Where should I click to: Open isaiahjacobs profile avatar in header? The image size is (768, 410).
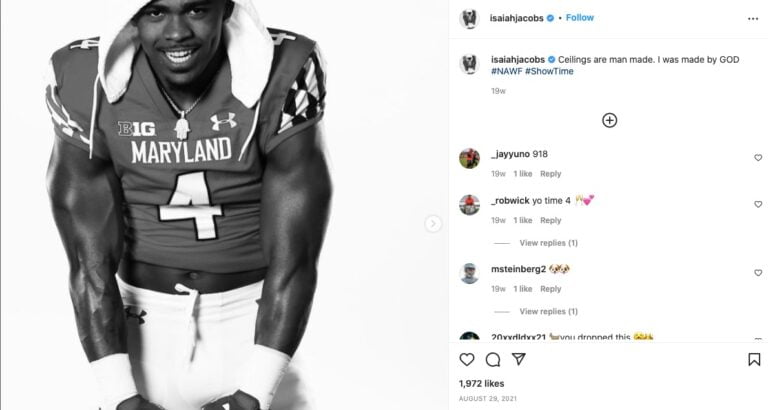click(x=469, y=18)
